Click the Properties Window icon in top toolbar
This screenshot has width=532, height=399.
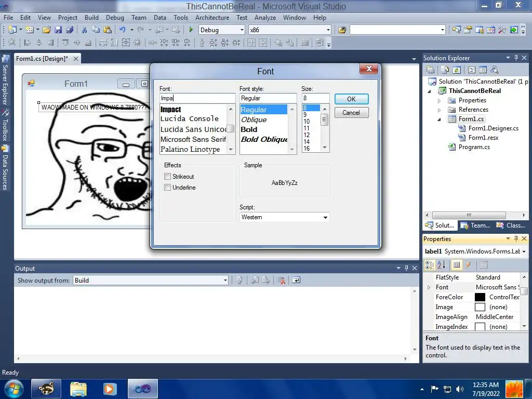pyautogui.click(x=468, y=30)
